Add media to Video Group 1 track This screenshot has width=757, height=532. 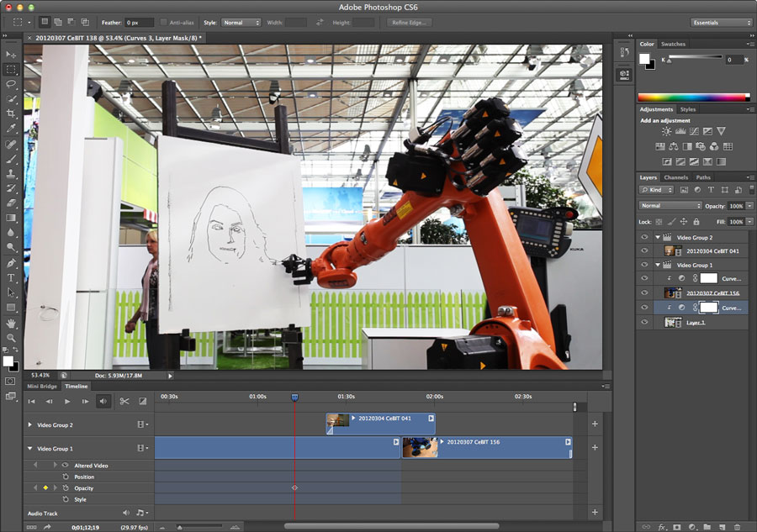595,448
